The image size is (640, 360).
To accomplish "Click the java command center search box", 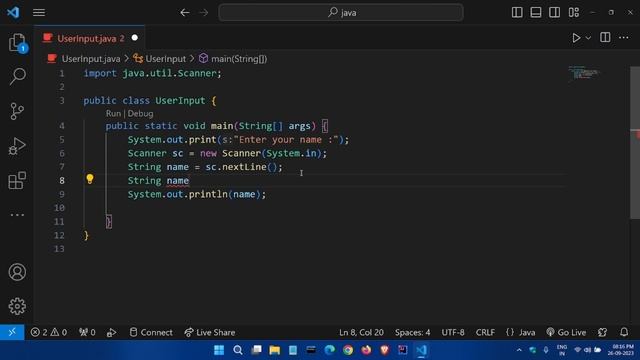I will click(x=341, y=13).
